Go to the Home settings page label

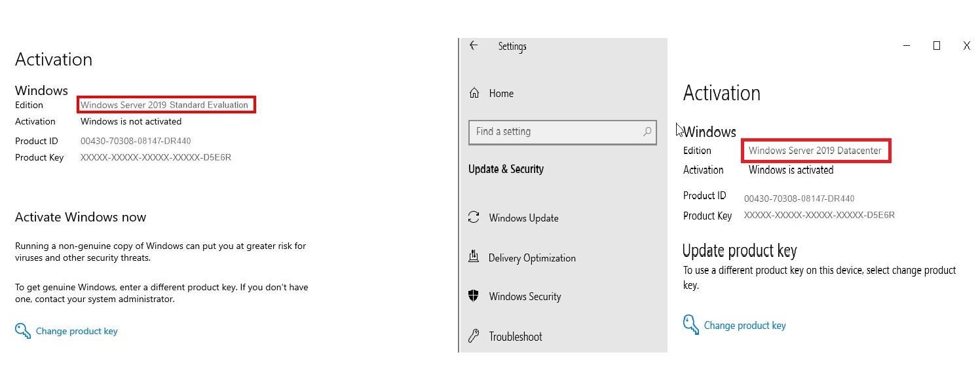coord(501,94)
